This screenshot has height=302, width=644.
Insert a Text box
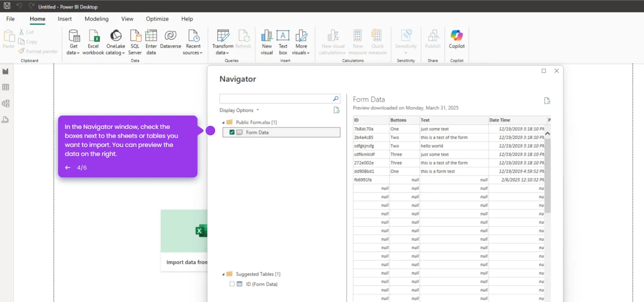[x=283, y=42]
